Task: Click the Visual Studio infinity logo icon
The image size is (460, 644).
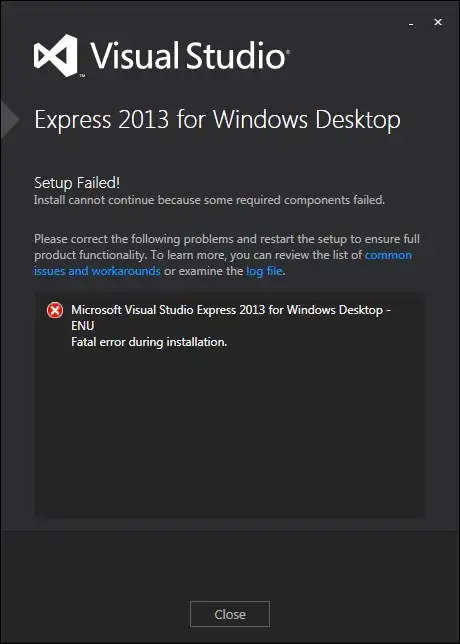Action: [x=55, y=55]
